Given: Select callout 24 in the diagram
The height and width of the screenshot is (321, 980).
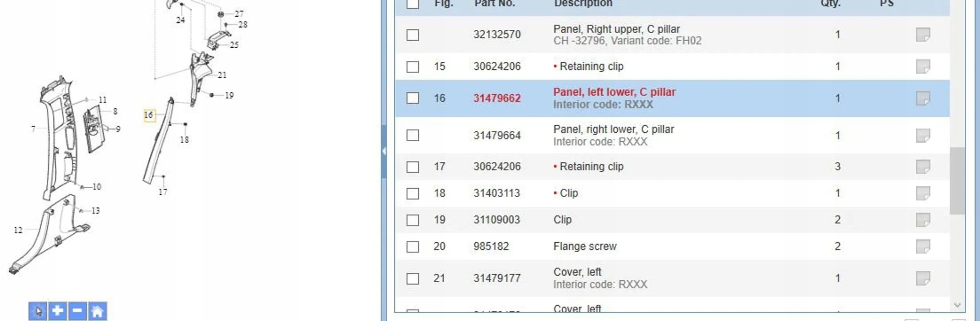Looking at the screenshot, I should pyautogui.click(x=180, y=20).
